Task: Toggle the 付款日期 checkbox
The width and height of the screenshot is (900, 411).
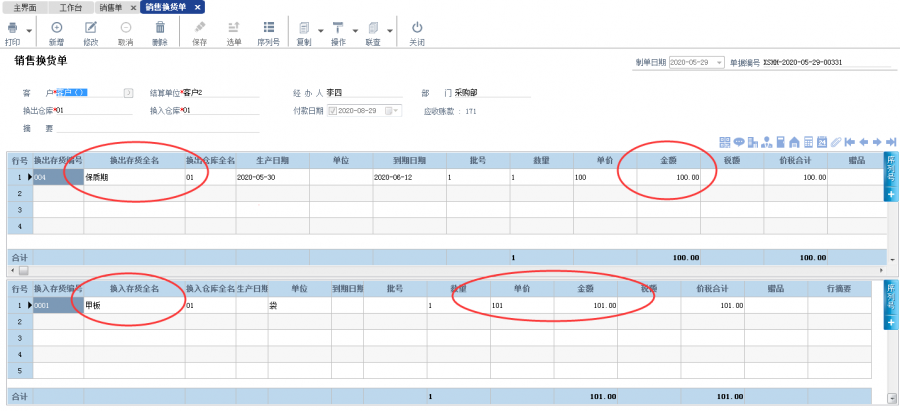Action: click(333, 110)
